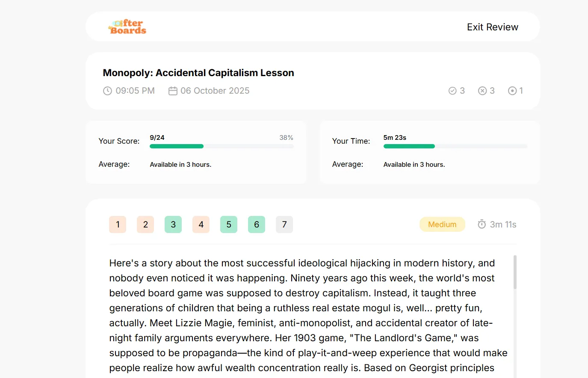Click the passage scrollbar thumb

tap(515, 272)
